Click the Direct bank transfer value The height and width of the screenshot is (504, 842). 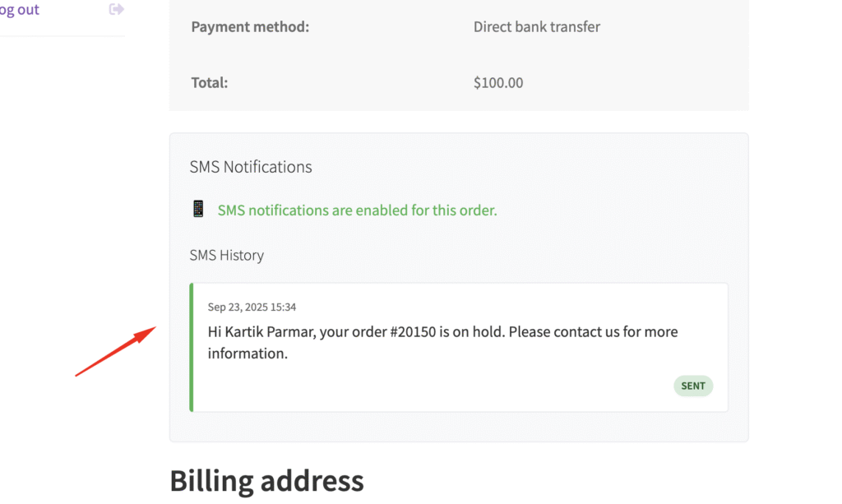(x=536, y=27)
